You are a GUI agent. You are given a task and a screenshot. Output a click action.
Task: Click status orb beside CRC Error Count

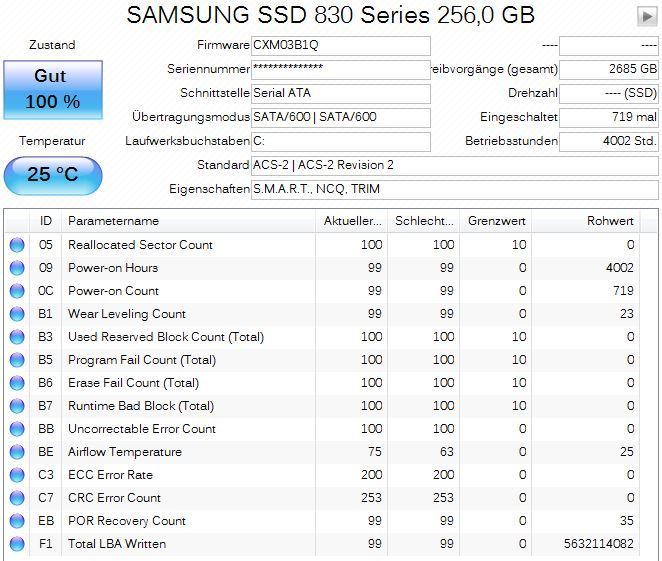[x=17, y=498]
